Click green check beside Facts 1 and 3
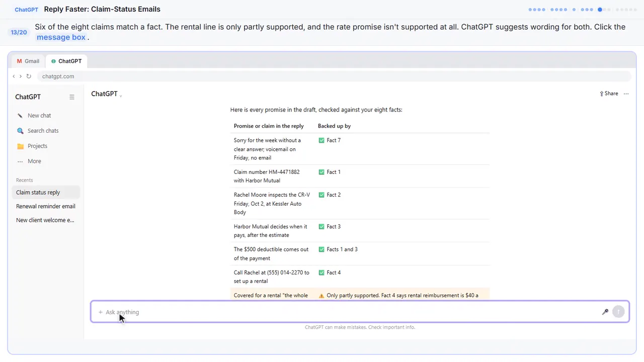This screenshot has height=362, width=644. [321, 249]
